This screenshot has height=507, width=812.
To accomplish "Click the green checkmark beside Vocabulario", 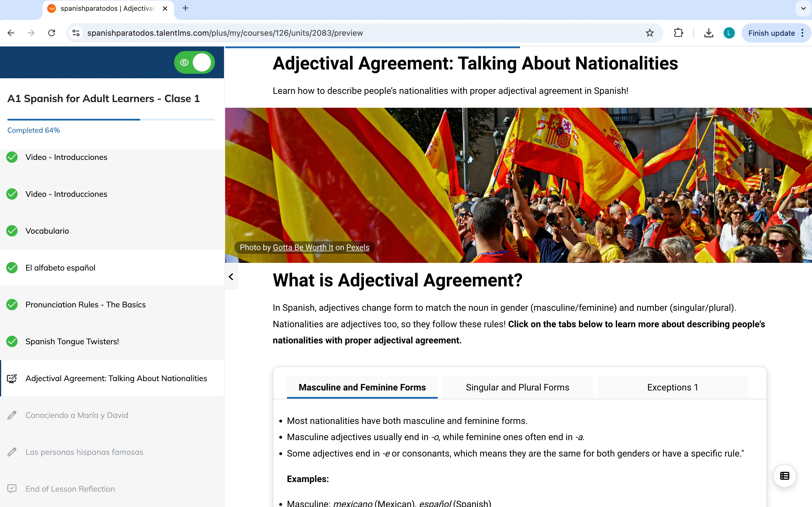I will point(12,231).
